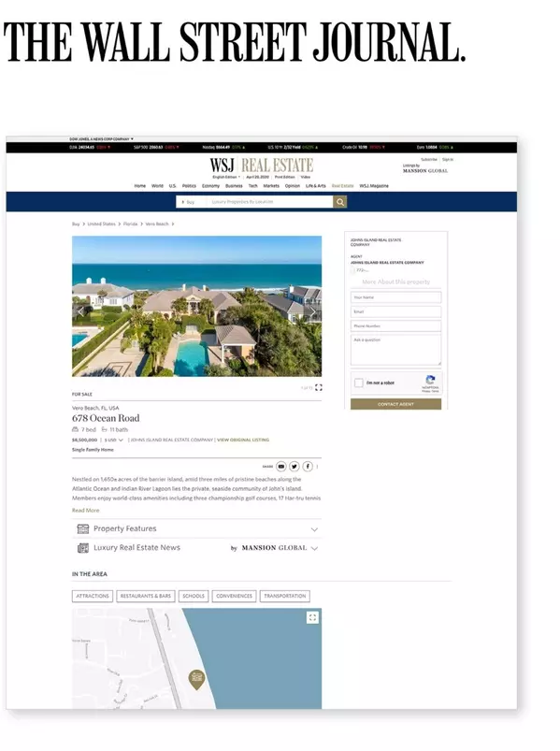Click the Buy breadcrumb
Viewport: 560px width, 751px height.
[76, 224]
